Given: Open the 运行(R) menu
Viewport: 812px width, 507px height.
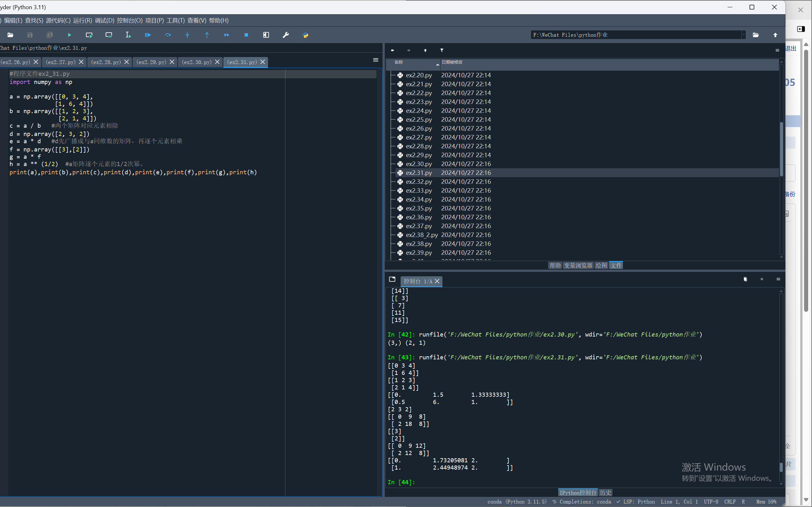Looking at the screenshot, I should coord(82,21).
